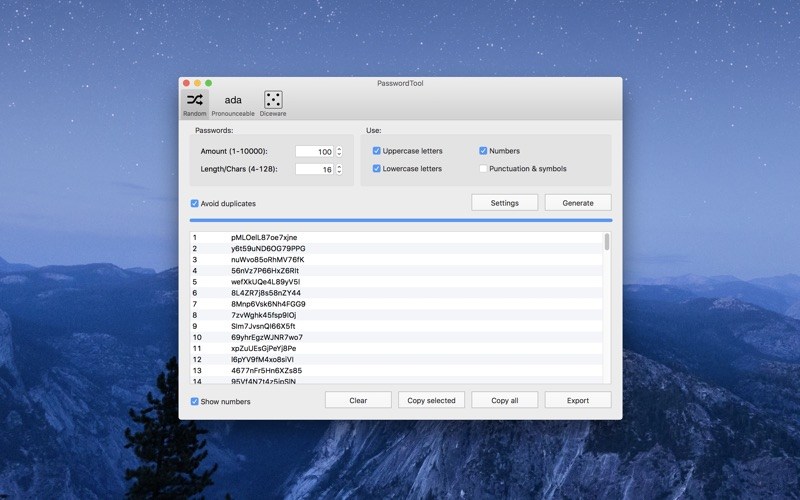This screenshot has width=800, height=500.
Task: Clear the password list
Action: [358, 400]
